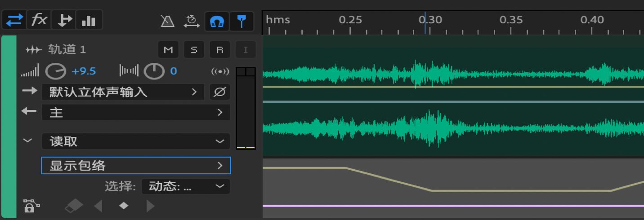Show the EQ view

pos(89,21)
